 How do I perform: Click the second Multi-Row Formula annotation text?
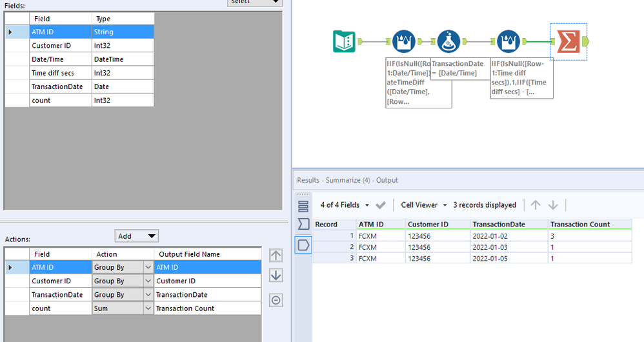click(521, 78)
